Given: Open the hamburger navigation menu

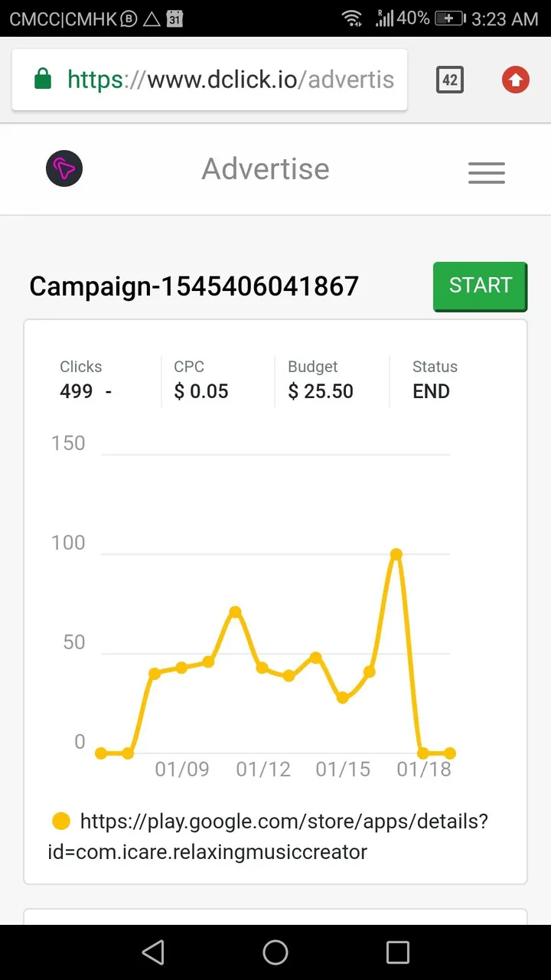Looking at the screenshot, I should (487, 172).
